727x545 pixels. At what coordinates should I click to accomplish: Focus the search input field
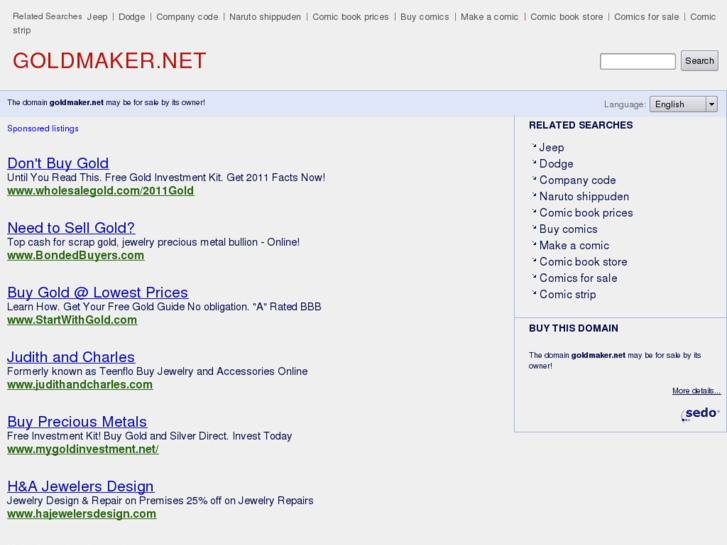point(638,61)
